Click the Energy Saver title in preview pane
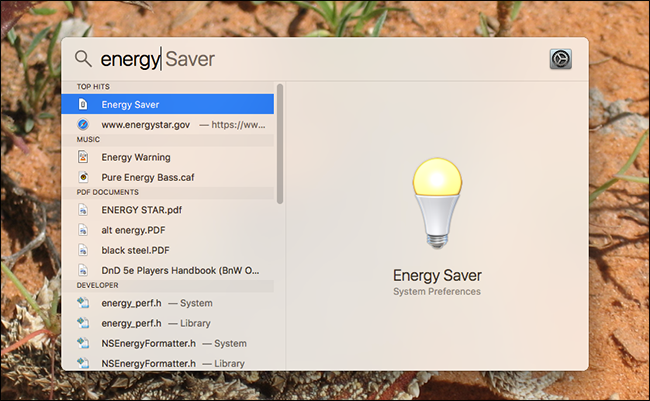 (437, 275)
